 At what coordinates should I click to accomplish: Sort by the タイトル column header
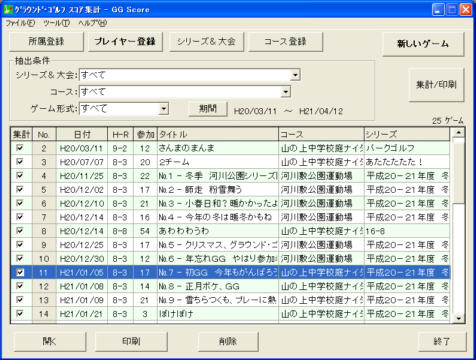pyautogui.click(x=218, y=134)
